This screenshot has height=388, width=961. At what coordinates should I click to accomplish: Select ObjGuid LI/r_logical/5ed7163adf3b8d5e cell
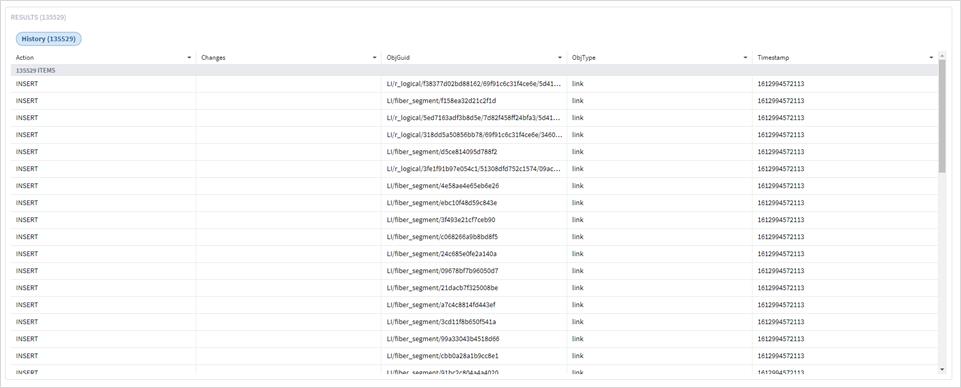point(474,118)
